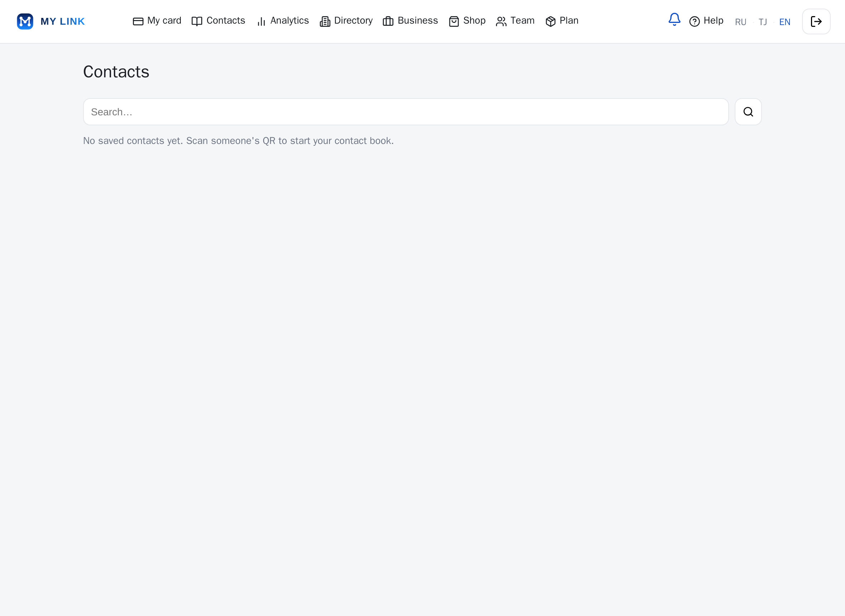Open the Help link

[706, 21]
